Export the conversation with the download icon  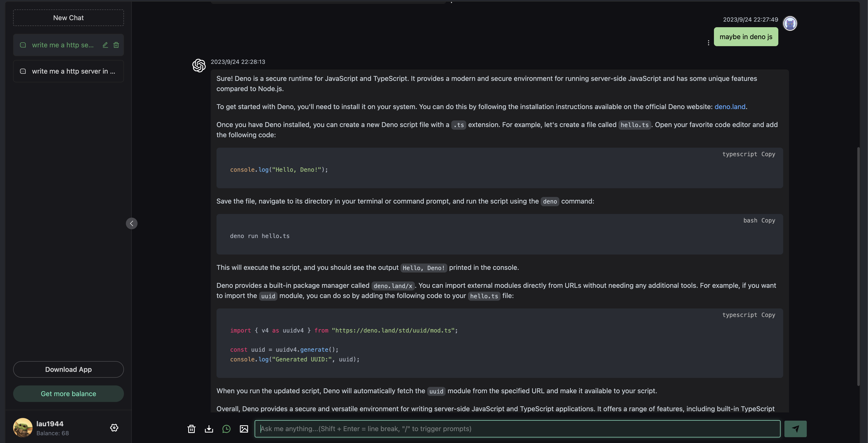(209, 429)
